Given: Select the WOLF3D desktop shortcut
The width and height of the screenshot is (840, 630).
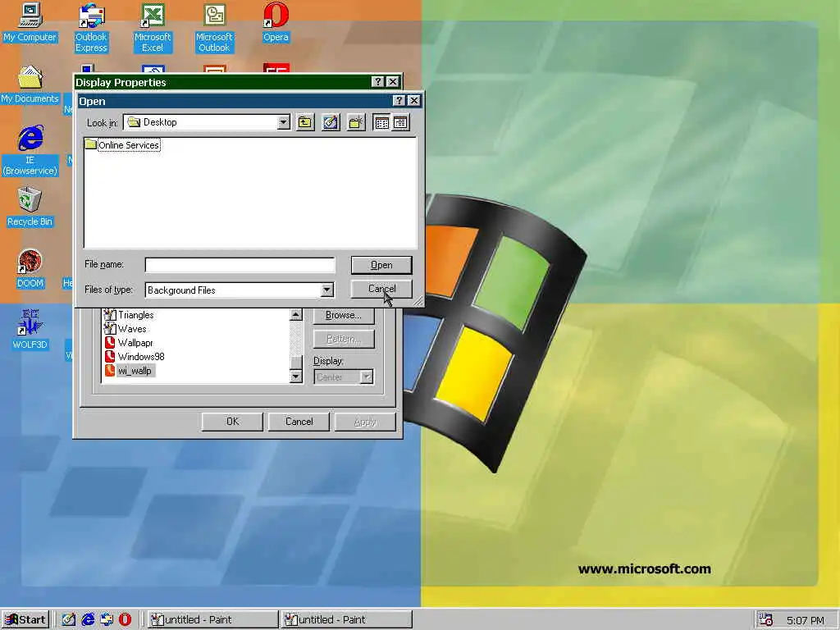Looking at the screenshot, I should 30,330.
